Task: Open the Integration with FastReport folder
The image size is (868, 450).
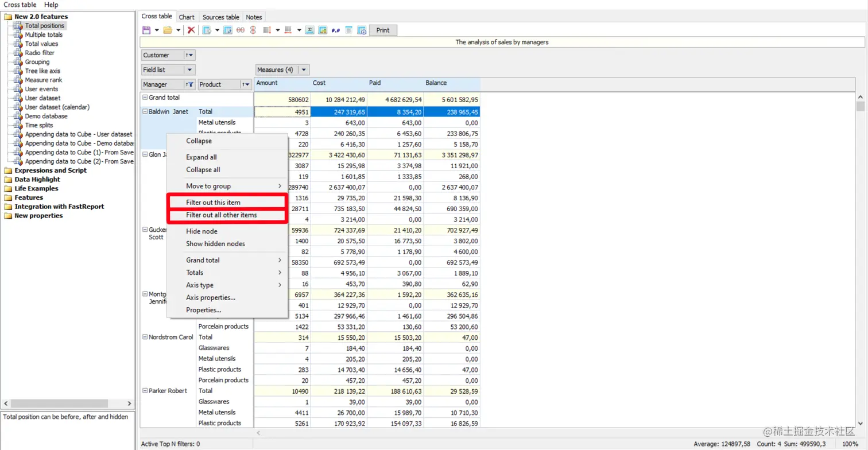Action: (x=59, y=207)
